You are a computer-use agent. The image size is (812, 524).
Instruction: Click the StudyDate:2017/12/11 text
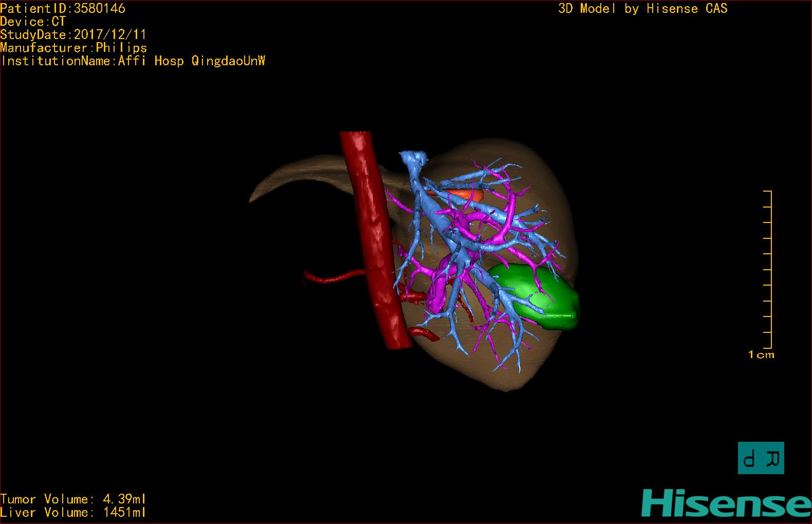click(73, 35)
